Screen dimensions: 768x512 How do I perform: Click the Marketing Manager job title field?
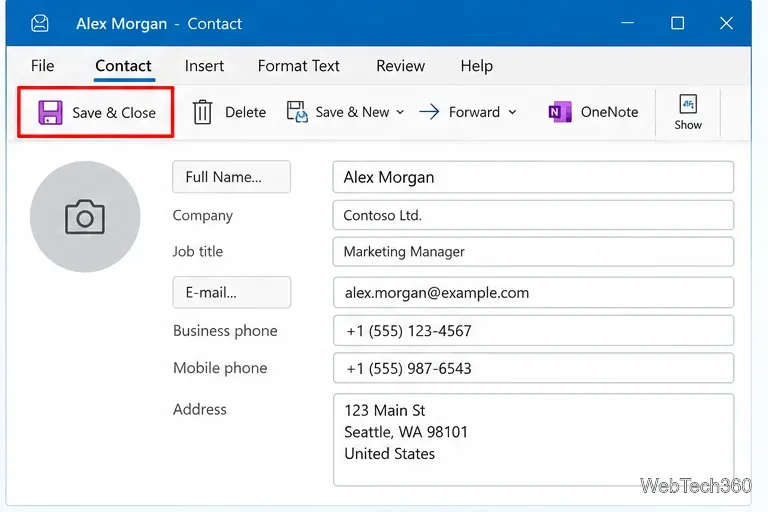(x=533, y=251)
